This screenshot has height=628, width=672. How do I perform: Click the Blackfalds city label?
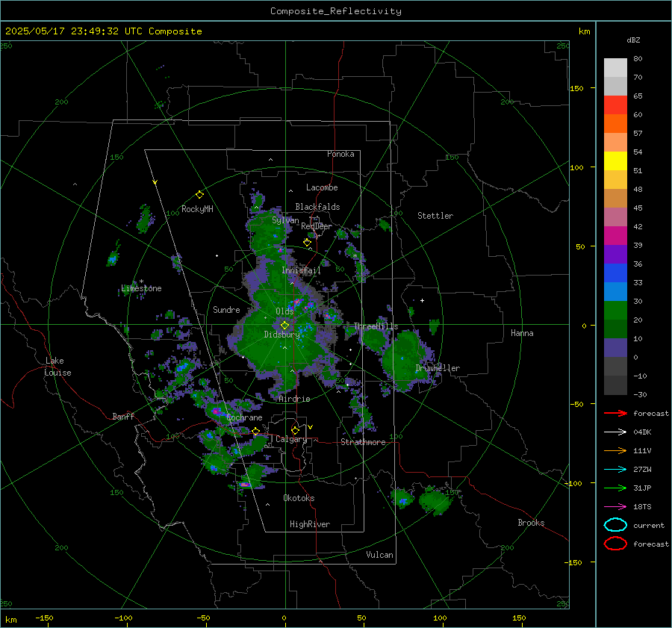tap(317, 207)
